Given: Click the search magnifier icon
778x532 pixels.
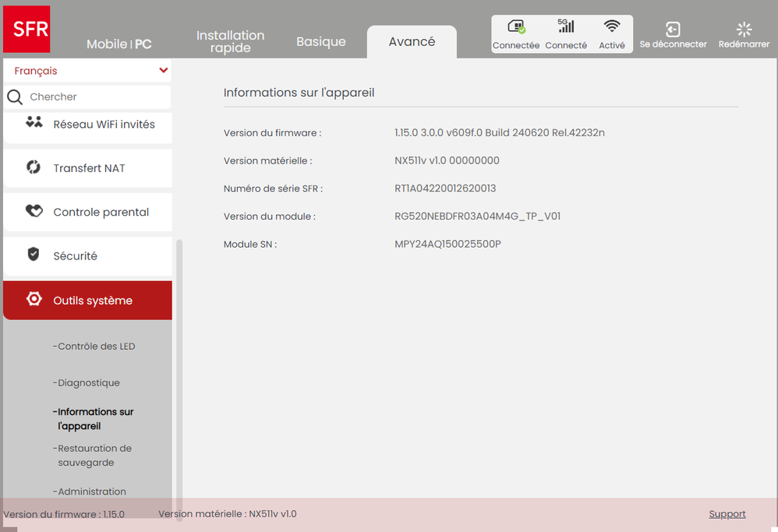Looking at the screenshot, I should [x=15, y=97].
